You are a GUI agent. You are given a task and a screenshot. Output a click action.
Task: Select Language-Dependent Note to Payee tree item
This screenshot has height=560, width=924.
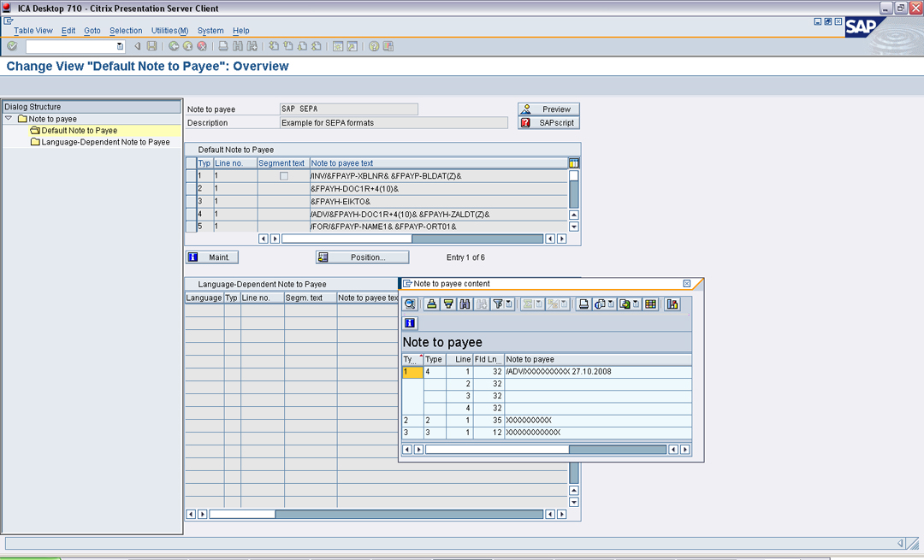(105, 142)
